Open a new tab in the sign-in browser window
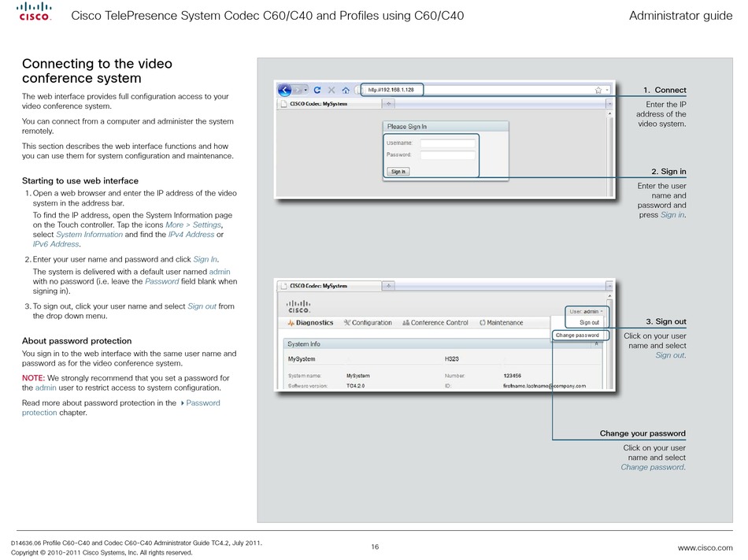The height and width of the screenshot is (560, 748). [x=389, y=103]
